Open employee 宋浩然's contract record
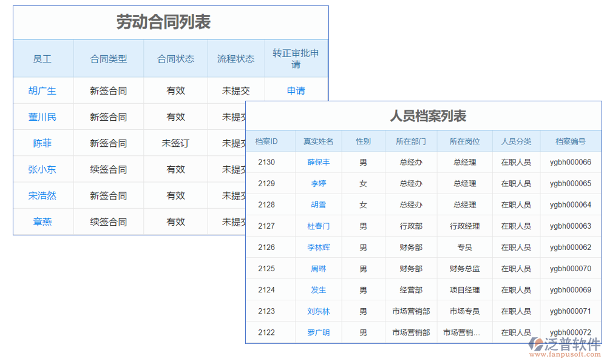 (42, 195)
